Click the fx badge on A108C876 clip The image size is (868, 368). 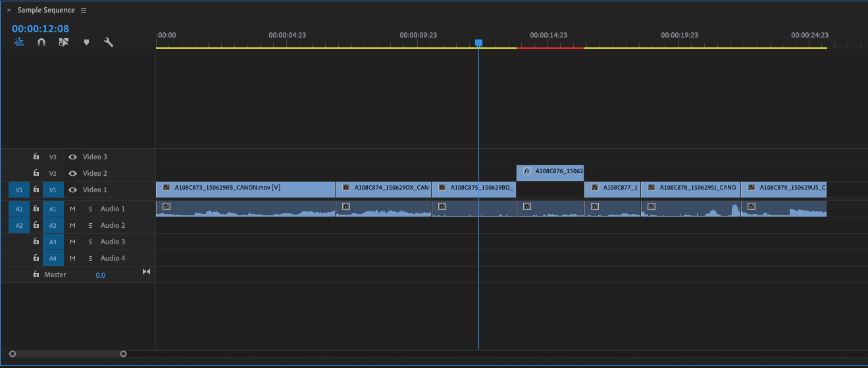click(x=527, y=171)
